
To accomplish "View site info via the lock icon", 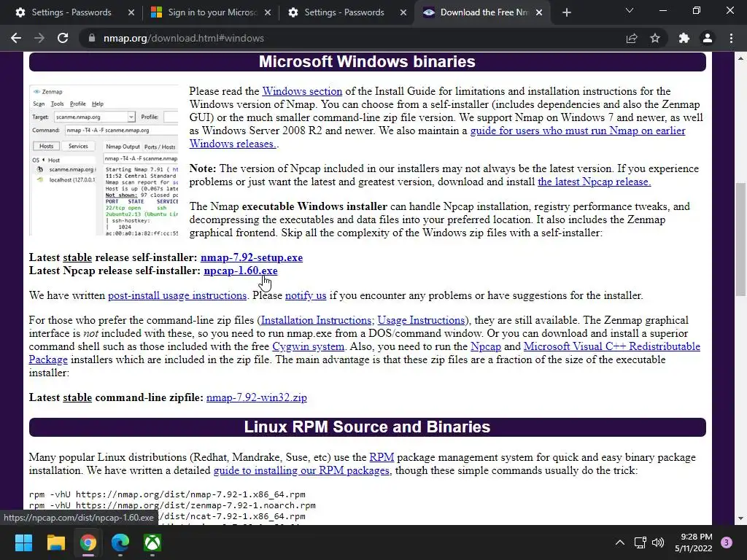I will tap(91, 38).
